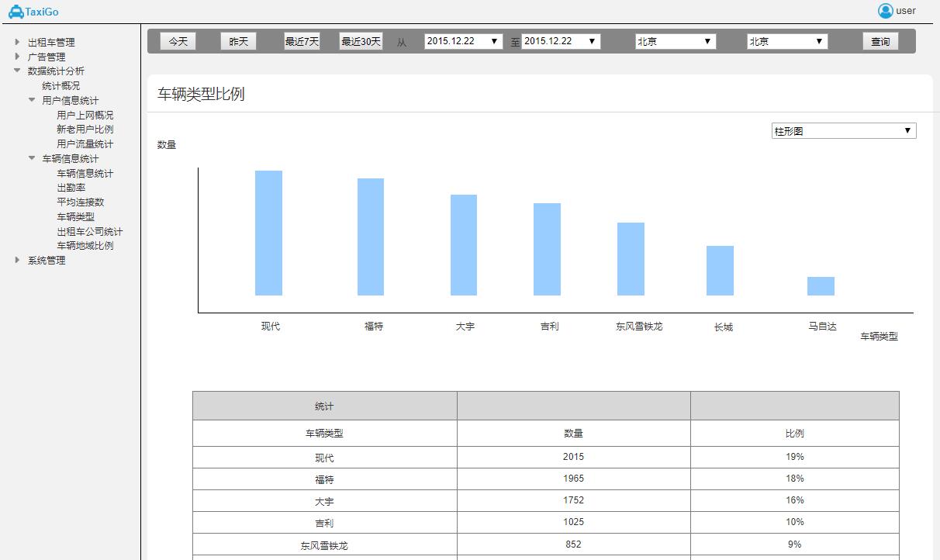Expand the 系统管理 tree node
The height and width of the screenshot is (560, 940).
18,261
